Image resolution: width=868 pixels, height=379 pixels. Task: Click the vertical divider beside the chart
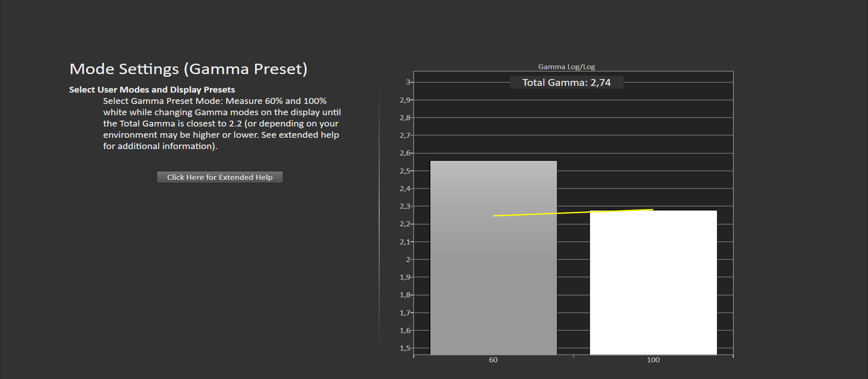click(379, 219)
